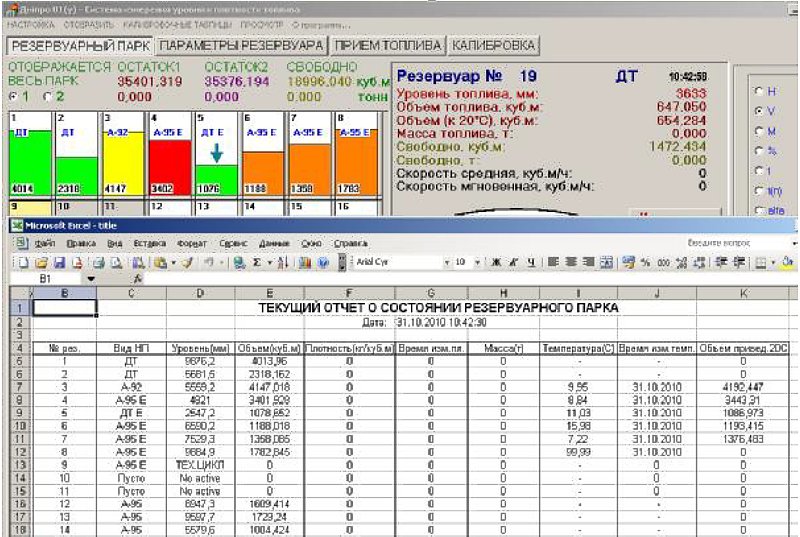Screen dimensions: 800x537
Task: Apply the 000 comma style icon
Action: coord(663,262)
